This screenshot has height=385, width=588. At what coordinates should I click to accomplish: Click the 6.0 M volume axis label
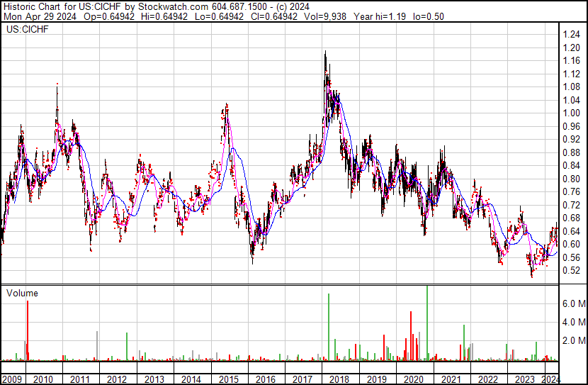click(573, 303)
